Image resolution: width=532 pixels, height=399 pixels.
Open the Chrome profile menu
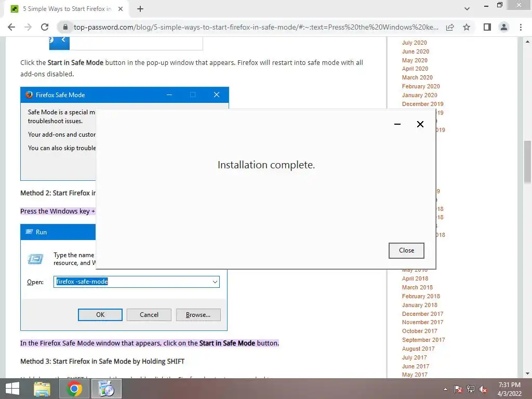click(x=504, y=27)
